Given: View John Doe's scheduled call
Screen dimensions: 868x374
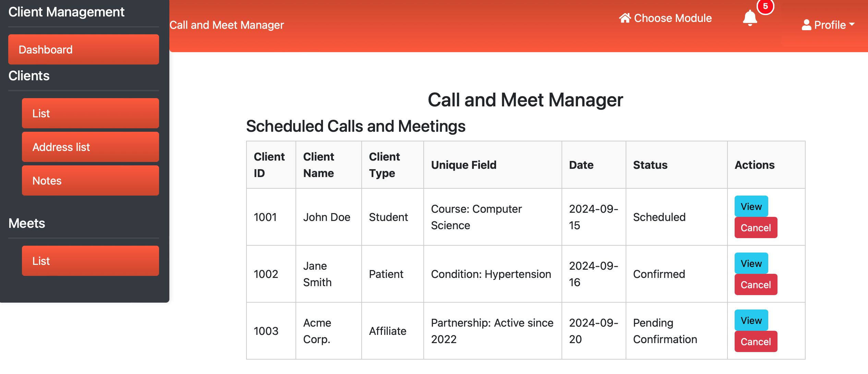Looking at the screenshot, I should coord(751,206).
